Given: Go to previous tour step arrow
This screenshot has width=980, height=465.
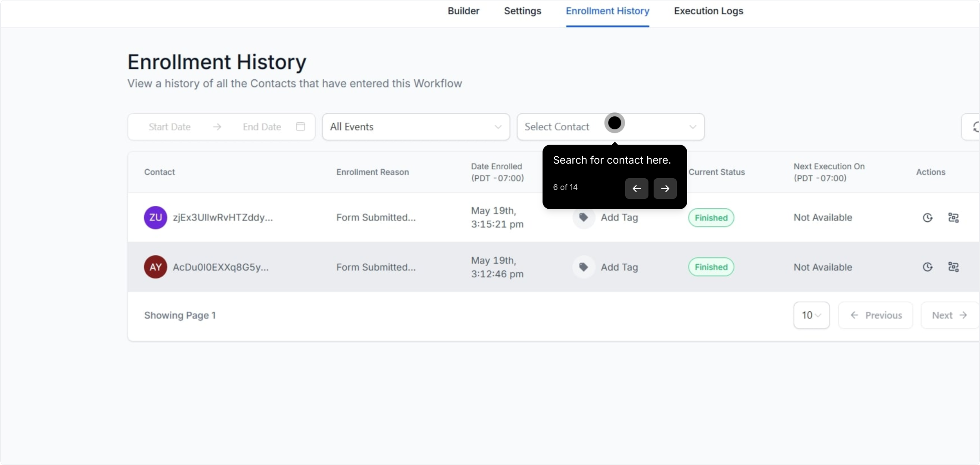Looking at the screenshot, I should (637, 189).
